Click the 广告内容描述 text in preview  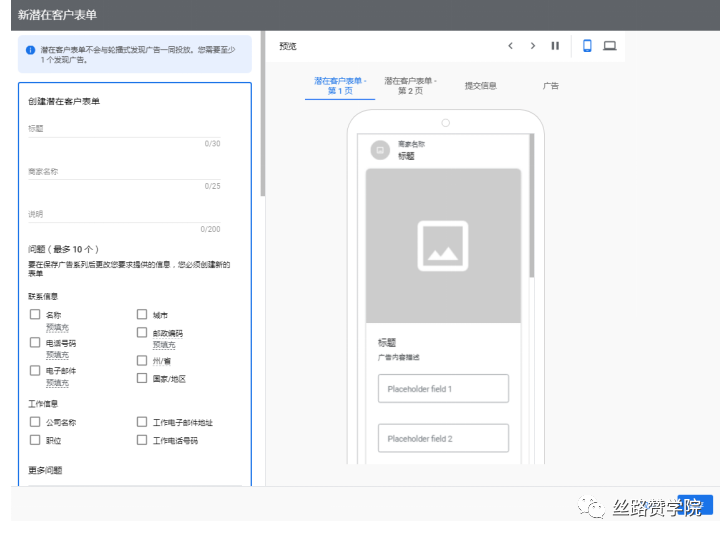point(399,357)
